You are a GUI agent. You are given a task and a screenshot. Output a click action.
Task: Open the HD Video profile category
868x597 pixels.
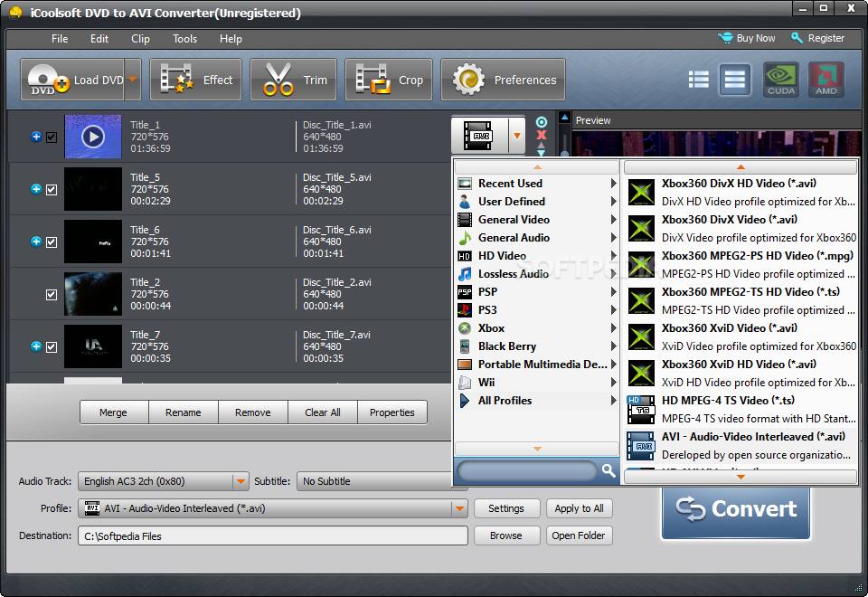[x=537, y=256]
